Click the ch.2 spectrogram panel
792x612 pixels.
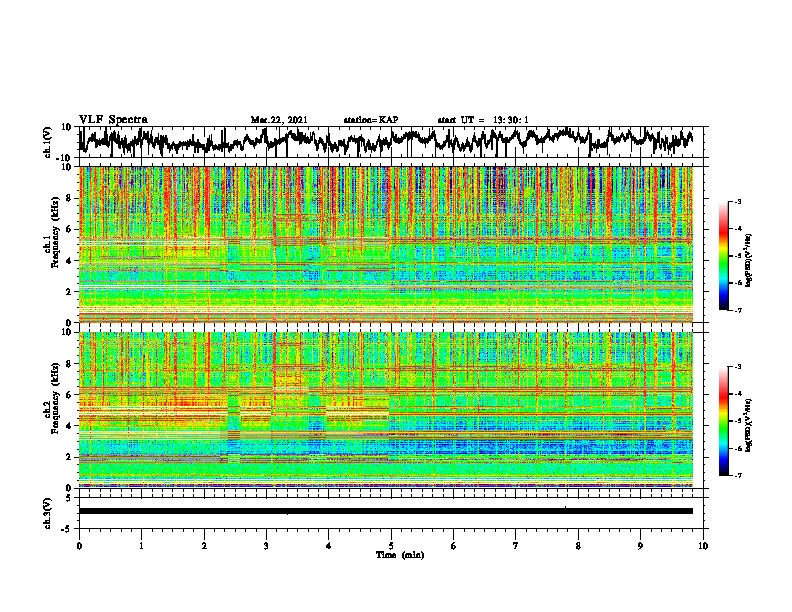[386, 410]
